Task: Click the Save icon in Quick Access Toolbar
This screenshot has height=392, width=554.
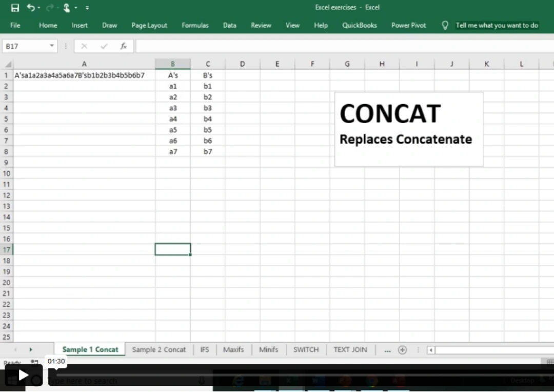Action: (15, 8)
